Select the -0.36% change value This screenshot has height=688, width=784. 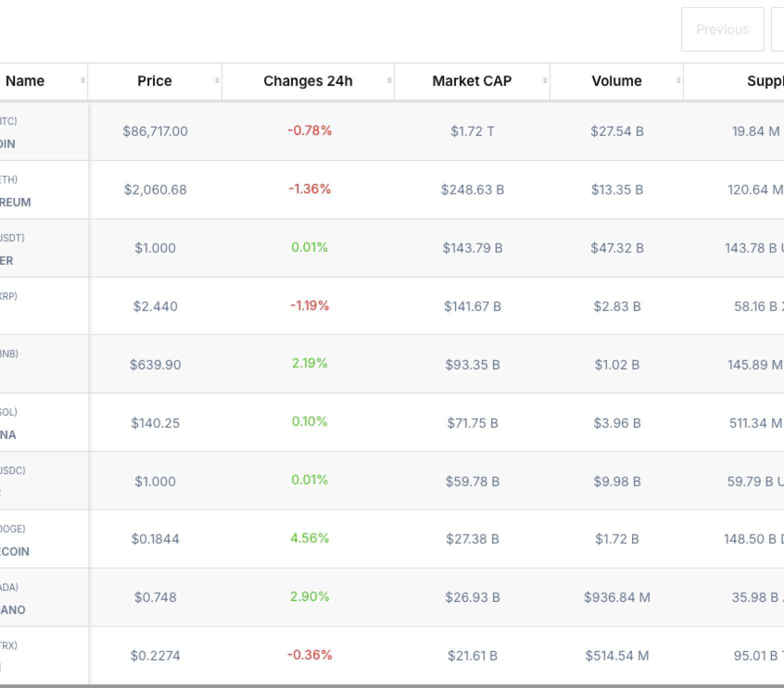[x=309, y=655]
